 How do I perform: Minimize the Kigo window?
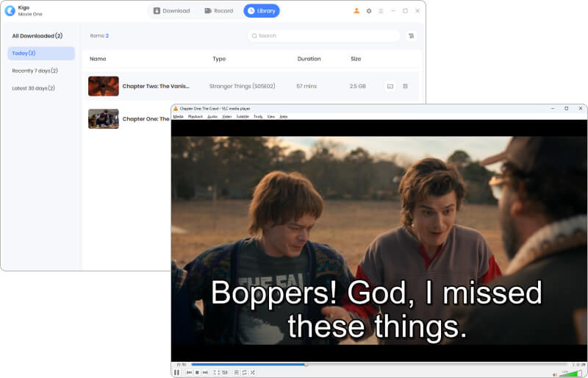click(x=393, y=11)
